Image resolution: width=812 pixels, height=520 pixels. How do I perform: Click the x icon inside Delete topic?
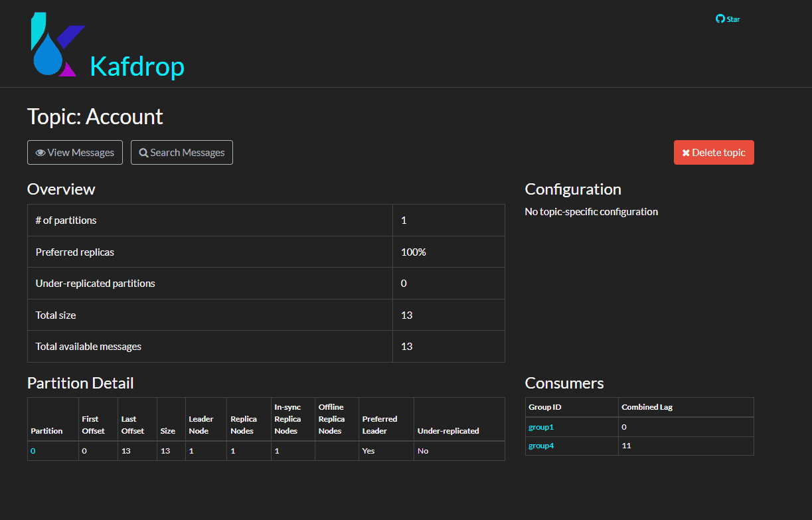click(x=686, y=152)
